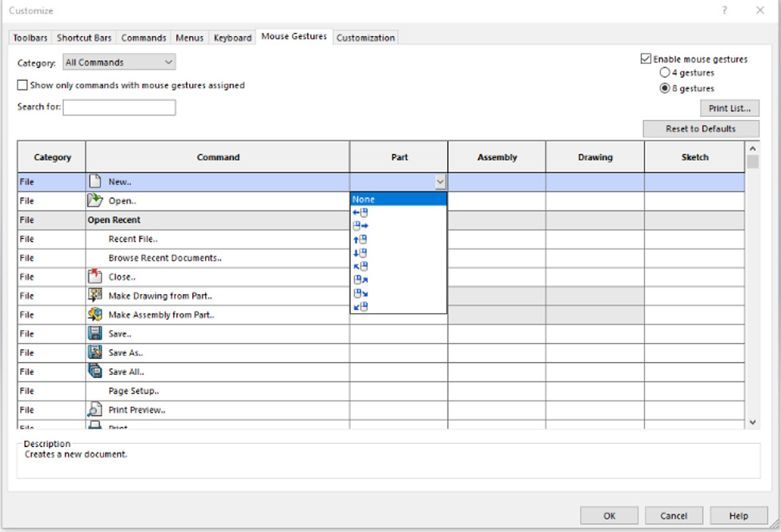This screenshot has height=532, width=781.
Task: Open the Customization tab
Action: coord(365,38)
